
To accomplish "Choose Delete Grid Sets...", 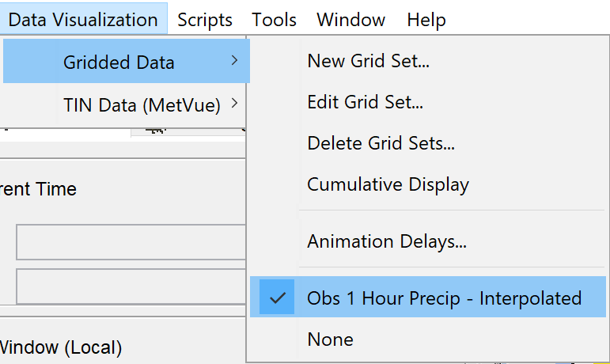I will [428, 143].
